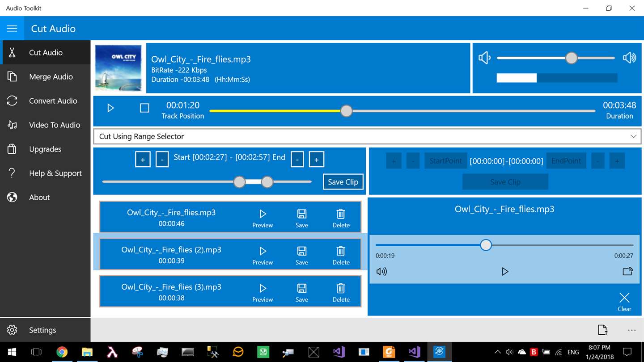Image resolution: width=644 pixels, height=362 pixels.
Task: Save the Owl_City_-_Fire_flies (3).mp3 clip
Action: (x=302, y=292)
